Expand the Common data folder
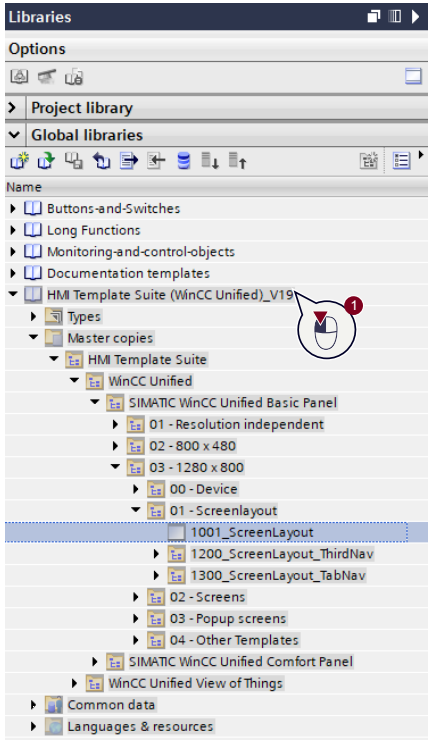 34,705
